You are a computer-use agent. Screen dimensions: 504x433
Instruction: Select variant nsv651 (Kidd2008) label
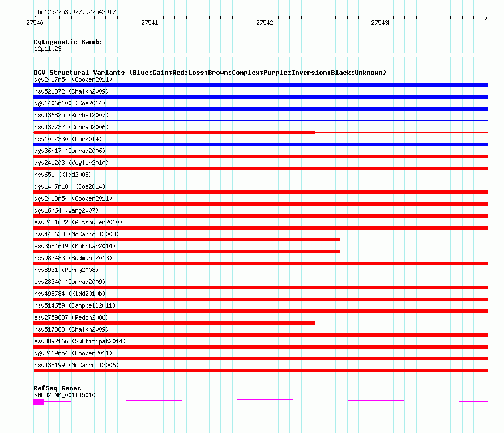[x=63, y=175]
